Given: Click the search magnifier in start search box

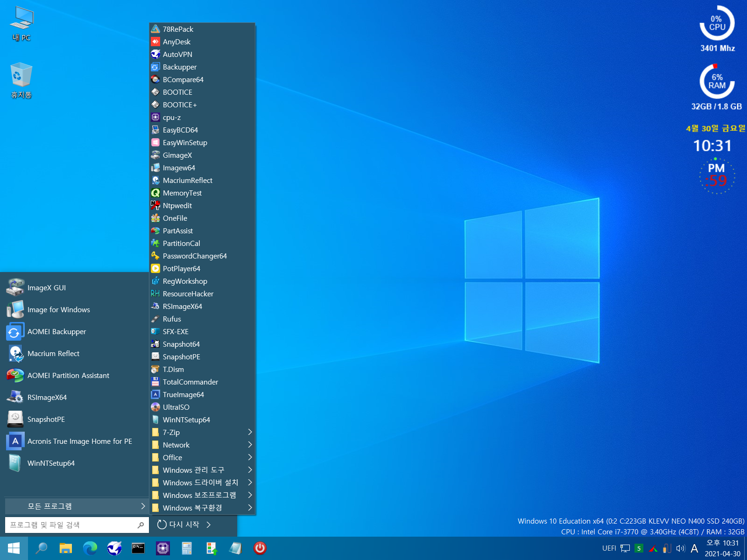Looking at the screenshot, I should pos(141,525).
